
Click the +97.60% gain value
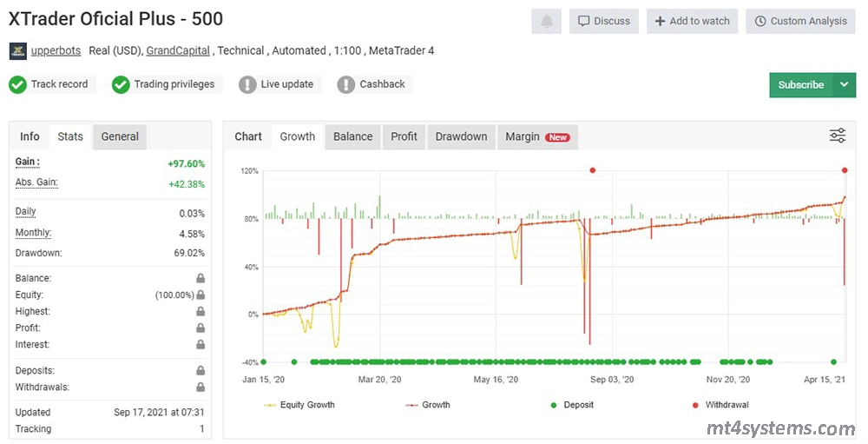186,163
